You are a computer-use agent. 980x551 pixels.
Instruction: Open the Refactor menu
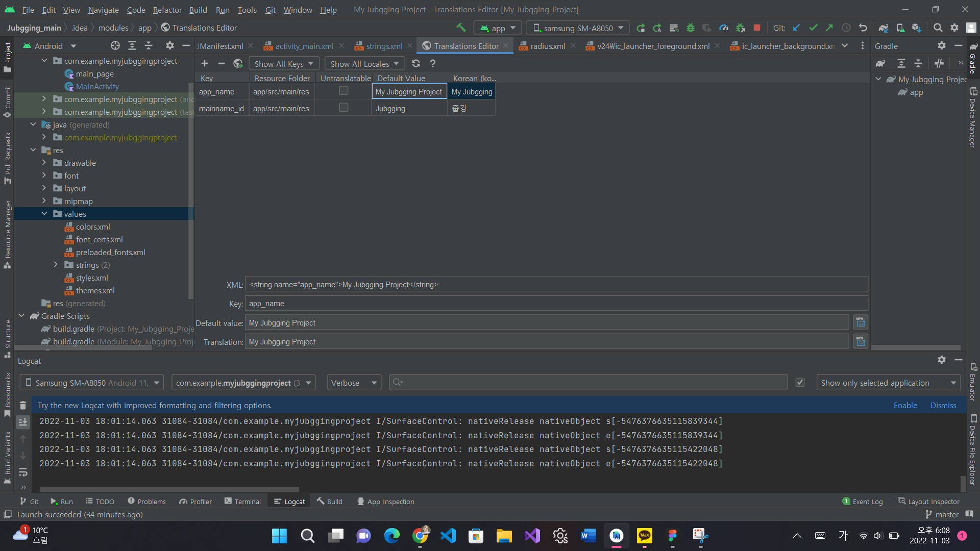(x=167, y=10)
